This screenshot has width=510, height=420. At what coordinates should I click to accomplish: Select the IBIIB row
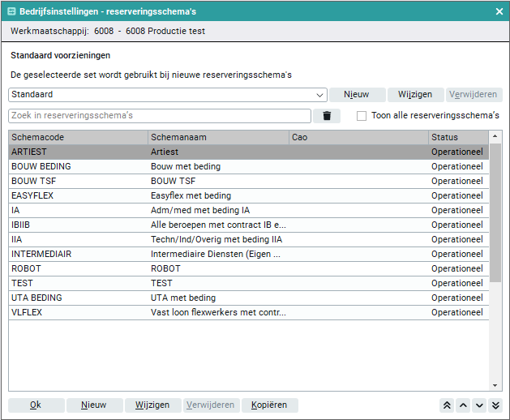[x=248, y=225]
